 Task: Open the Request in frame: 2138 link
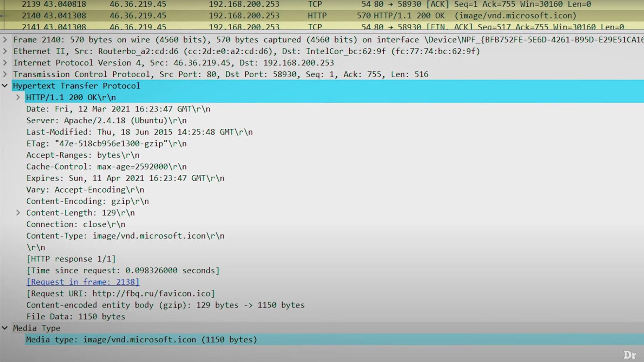click(x=83, y=282)
